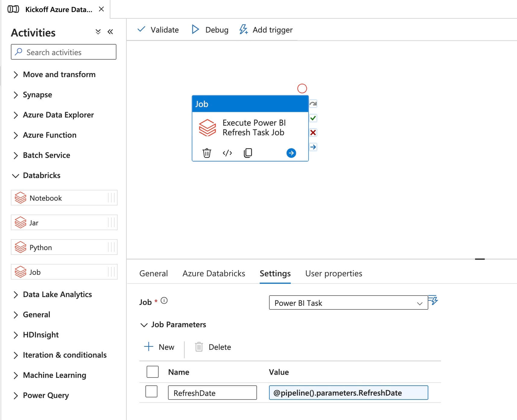Clone the Job activity with copy icon
The image size is (517, 420).
(x=248, y=153)
